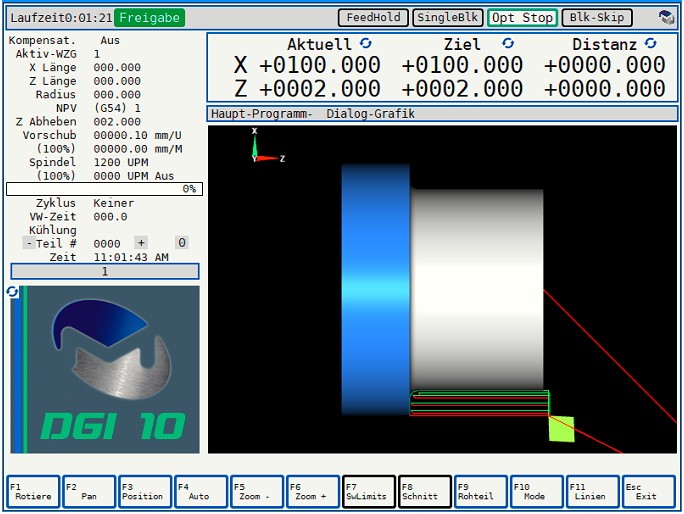Screen dimensions: 684x514
Task: Click the DGI 10 logo image
Action: click(105, 370)
